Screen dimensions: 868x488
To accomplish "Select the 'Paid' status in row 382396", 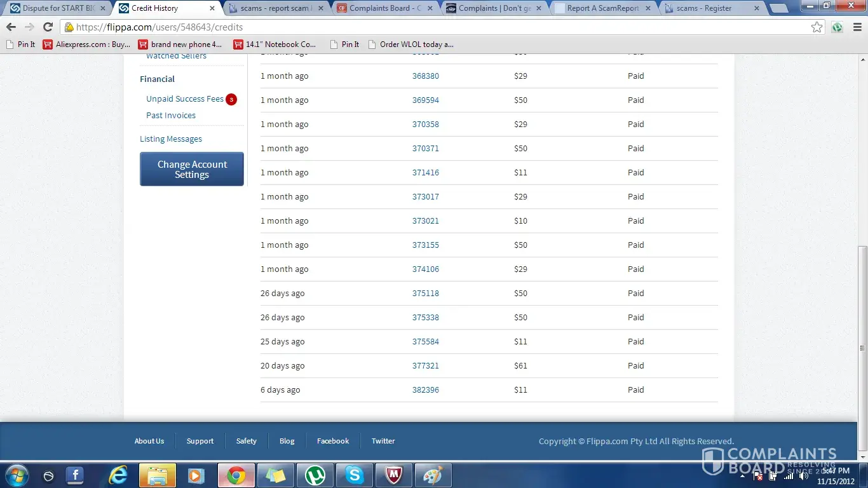I will (x=636, y=390).
